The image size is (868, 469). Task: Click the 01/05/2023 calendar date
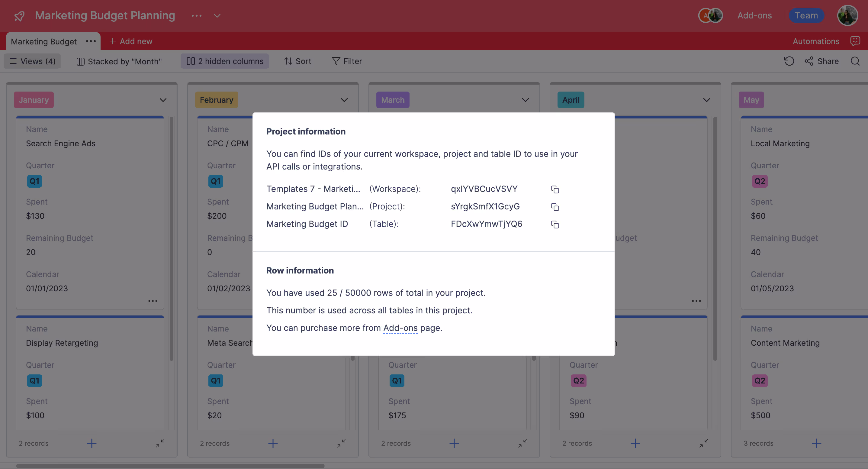(x=772, y=289)
